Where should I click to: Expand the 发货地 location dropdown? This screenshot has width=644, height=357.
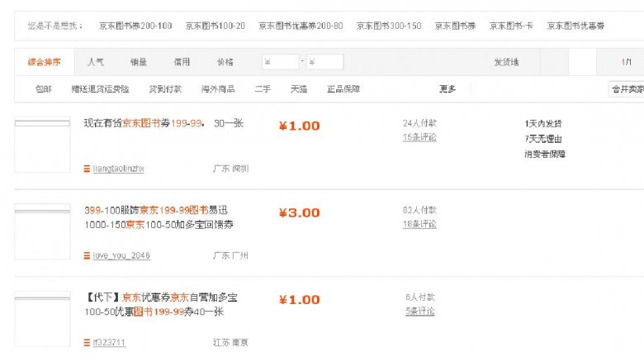pos(506,62)
